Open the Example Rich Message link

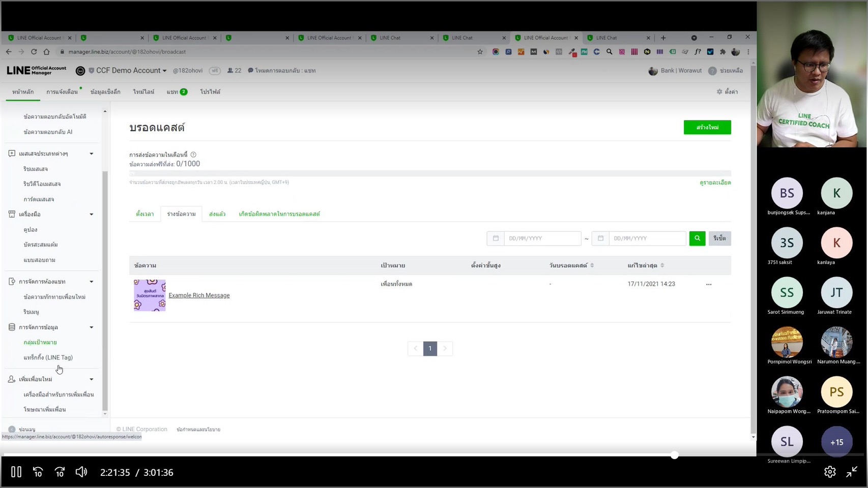(199, 295)
